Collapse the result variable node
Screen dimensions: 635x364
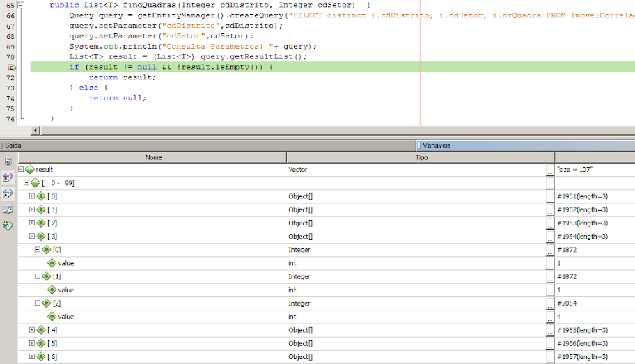click(x=21, y=170)
